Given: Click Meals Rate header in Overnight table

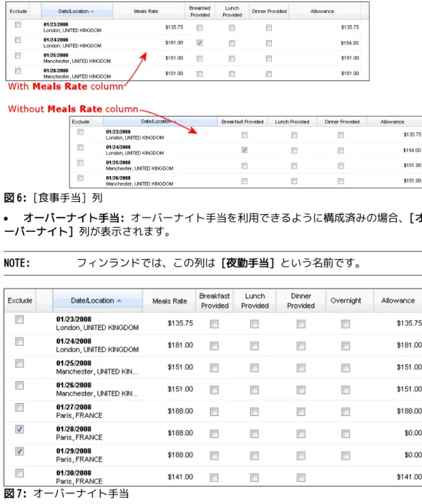Looking at the screenshot, I should (x=170, y=301).
